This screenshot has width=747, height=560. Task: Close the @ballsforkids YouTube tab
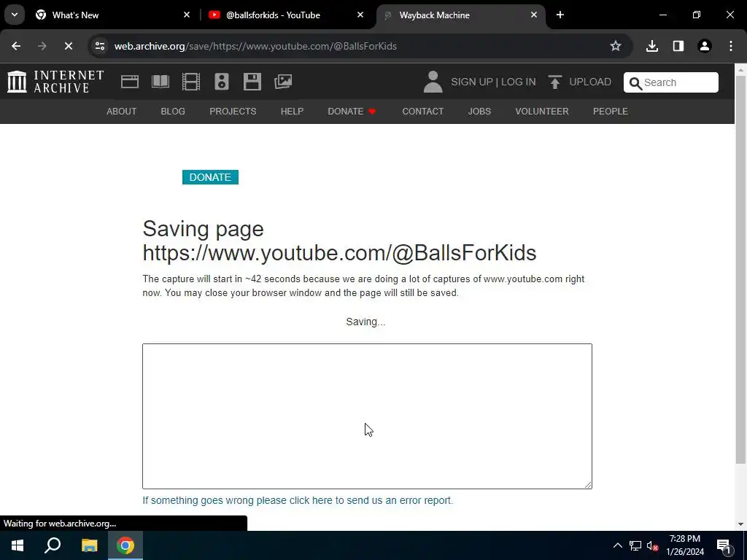point(360,15)
